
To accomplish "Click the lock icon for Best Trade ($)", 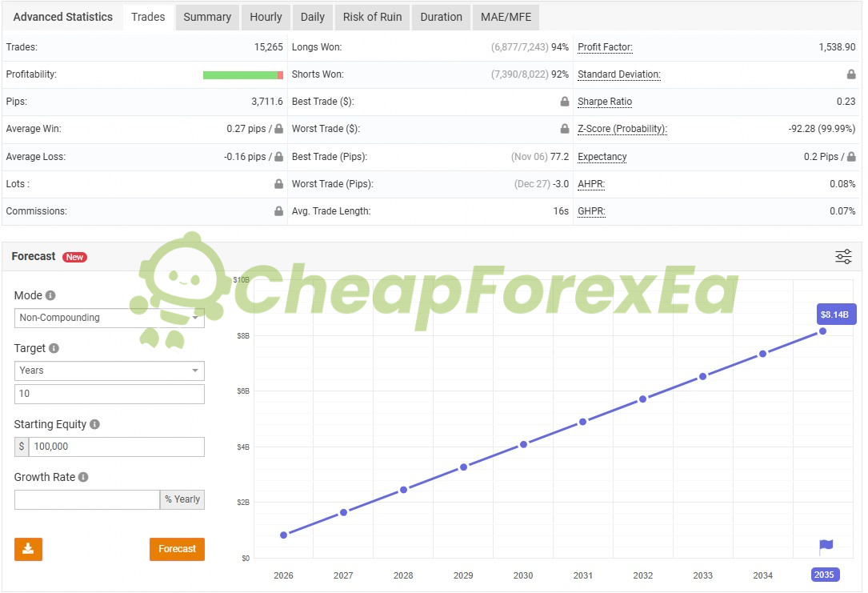I will (564, 102).
